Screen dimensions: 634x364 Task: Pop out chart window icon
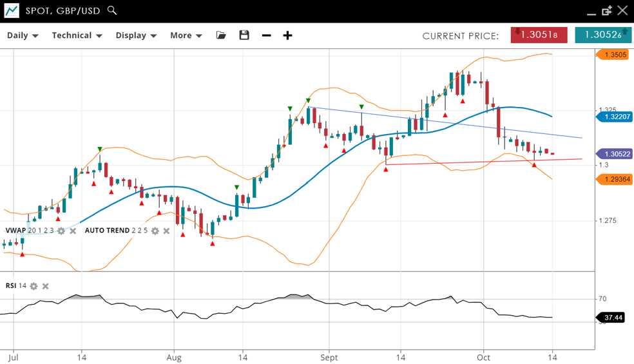pos(606,11)
